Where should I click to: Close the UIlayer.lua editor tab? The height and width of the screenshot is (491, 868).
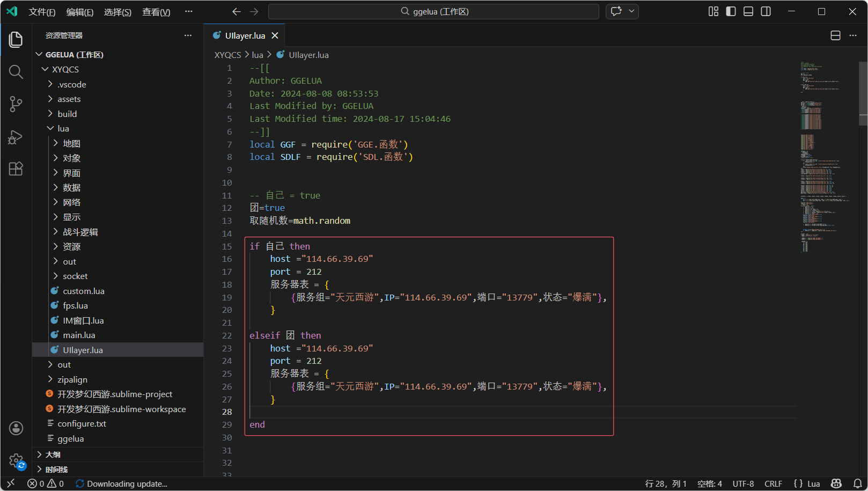pos(275,35)
